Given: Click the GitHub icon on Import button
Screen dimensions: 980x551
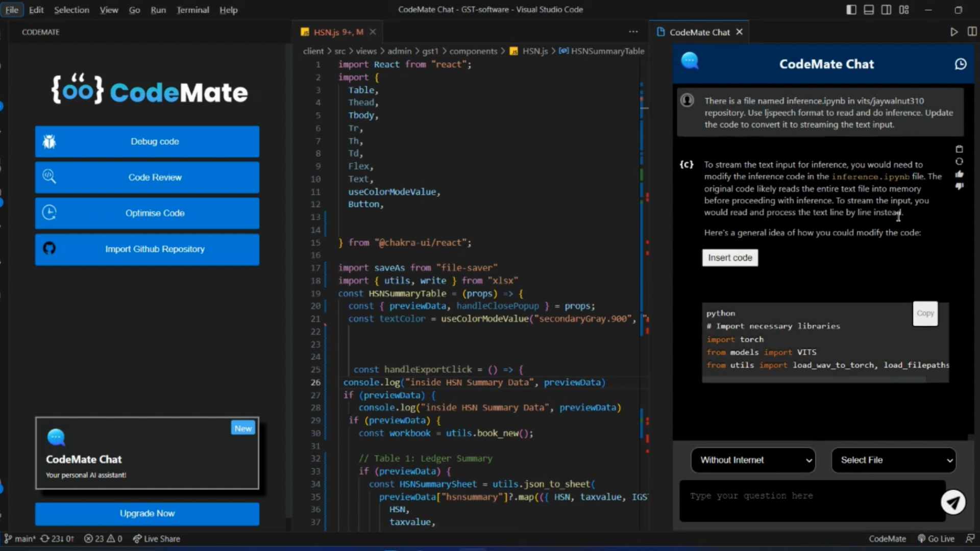Looking at the screenshot, I should [49, 248].
